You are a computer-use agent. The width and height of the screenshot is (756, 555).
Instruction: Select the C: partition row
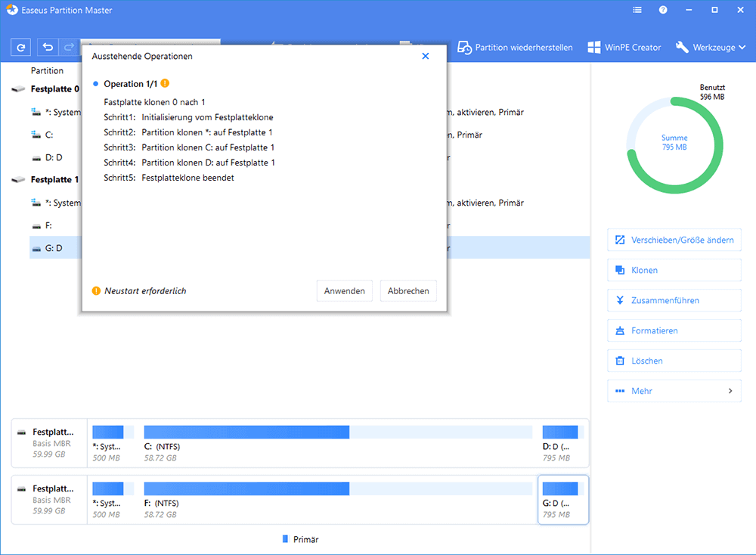49,135
